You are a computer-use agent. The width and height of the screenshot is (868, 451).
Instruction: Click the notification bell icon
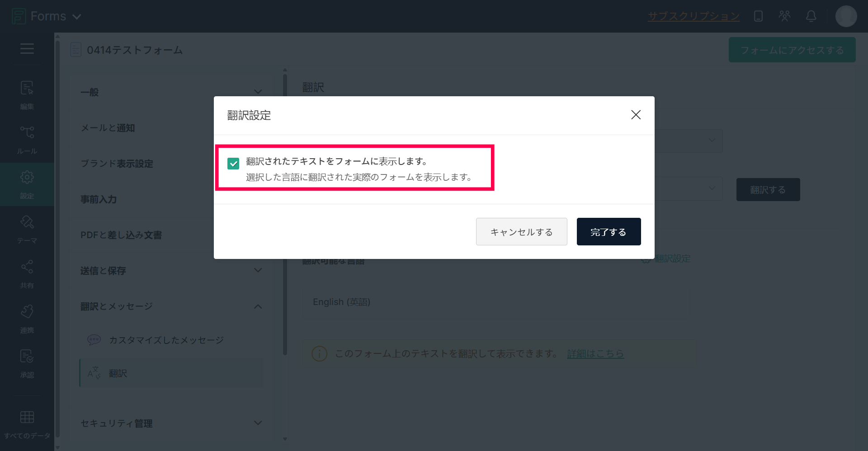(x=811, y=16)
